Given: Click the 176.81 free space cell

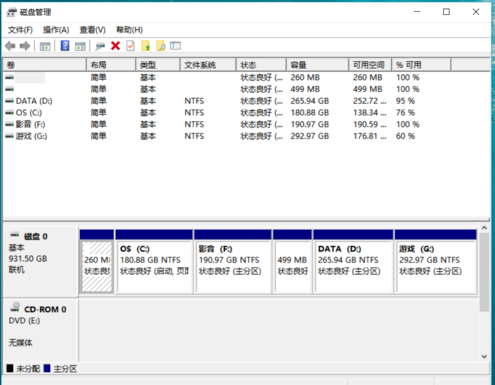Looking at the screenshot, I should (370, 136).
